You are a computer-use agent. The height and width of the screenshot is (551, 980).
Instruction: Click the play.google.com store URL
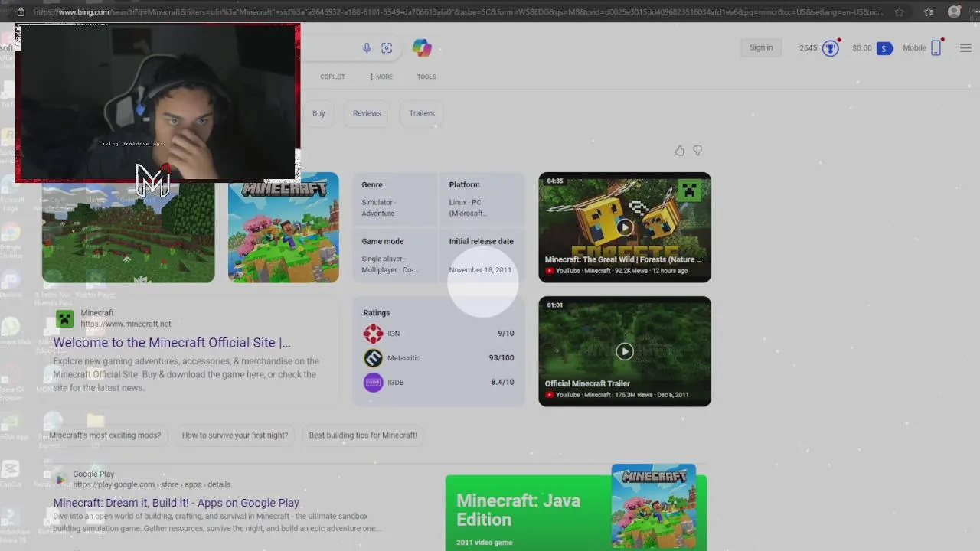click(152, 484)
